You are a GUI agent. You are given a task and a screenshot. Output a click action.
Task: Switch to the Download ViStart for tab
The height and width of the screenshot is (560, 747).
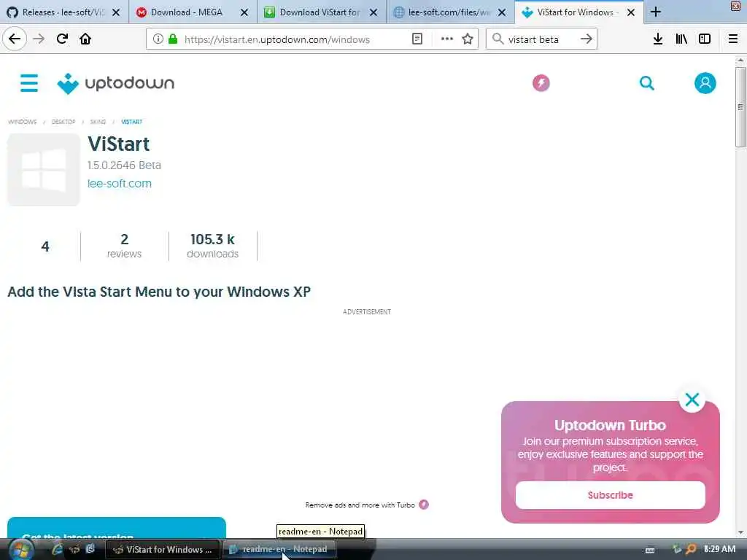click(x=320, y=12)
